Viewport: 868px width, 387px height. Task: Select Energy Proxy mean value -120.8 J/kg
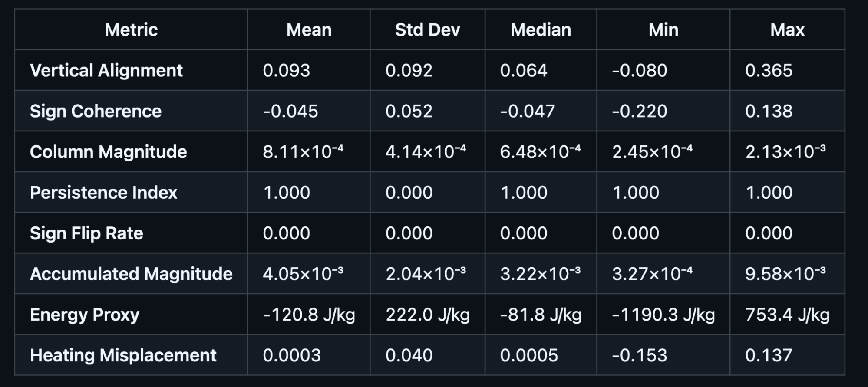click(x=309, y=315)
